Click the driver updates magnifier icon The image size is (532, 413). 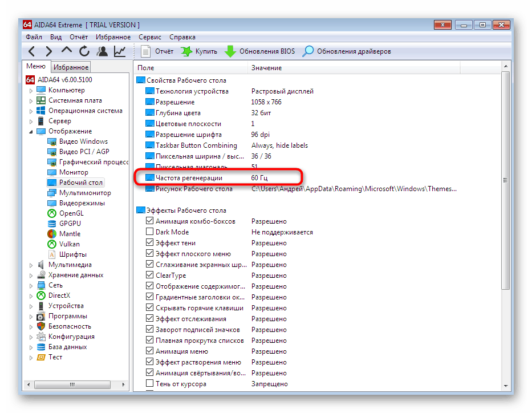point(308,51)
